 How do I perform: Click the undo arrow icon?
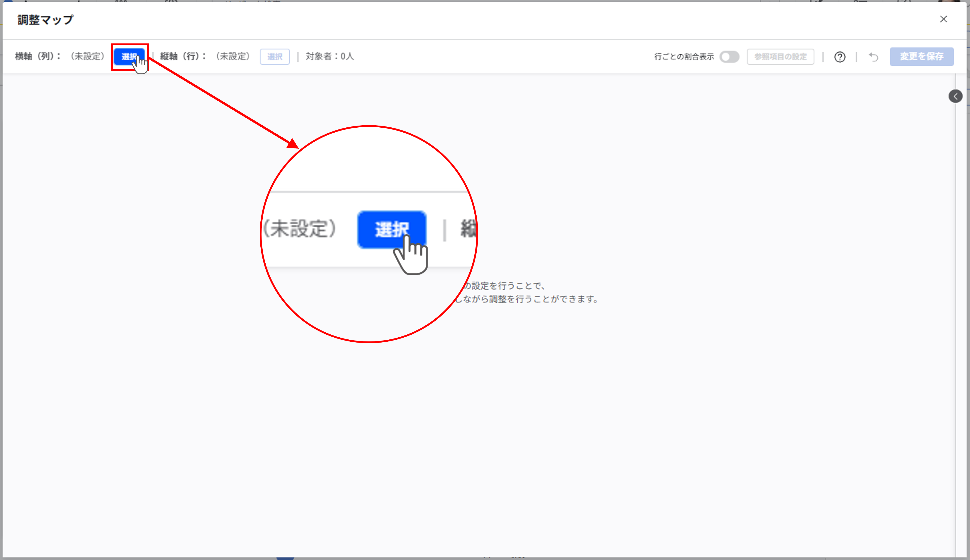click(x=873, y=57)
